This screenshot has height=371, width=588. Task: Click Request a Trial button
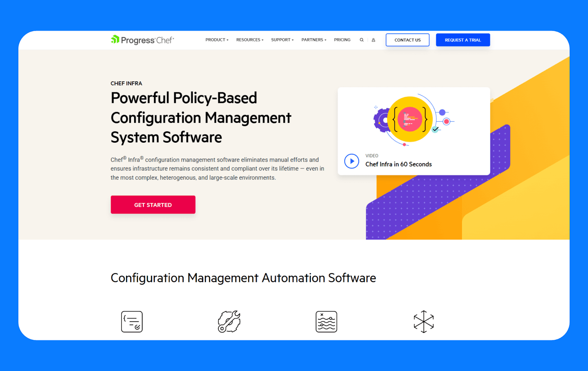pyautogui.click(x=463, y=40)
